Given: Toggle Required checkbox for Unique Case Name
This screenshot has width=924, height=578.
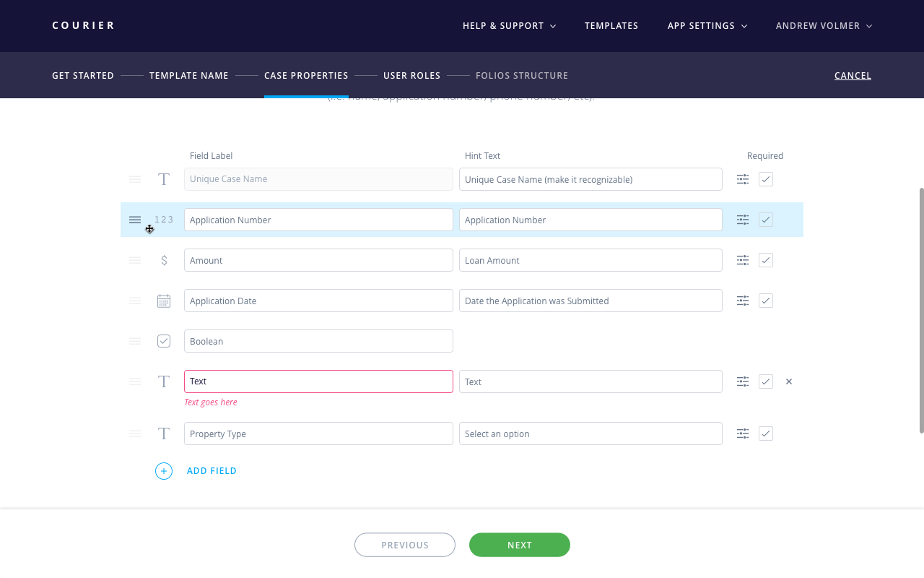Looking at the screenshot, I should pos(766,179).
